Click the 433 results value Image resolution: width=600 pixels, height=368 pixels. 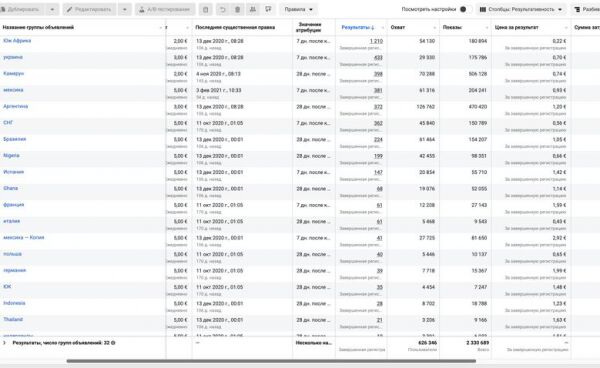tap(378, 57)
